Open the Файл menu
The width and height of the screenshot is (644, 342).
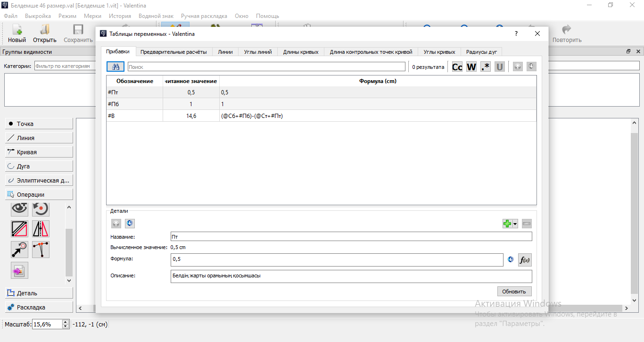point(11,16)
